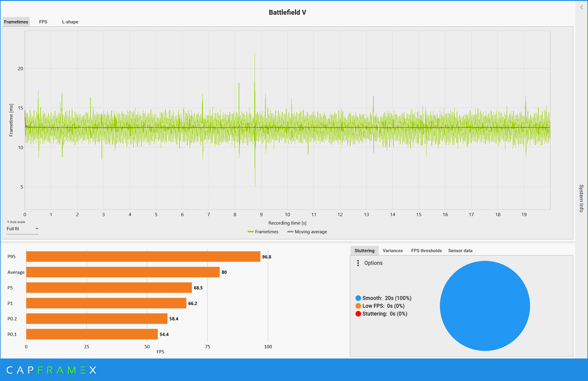Click the P0.2 bar showing 58.4
Image resolution: width=588 pixels, height=381 pixels.
(97, 319)
